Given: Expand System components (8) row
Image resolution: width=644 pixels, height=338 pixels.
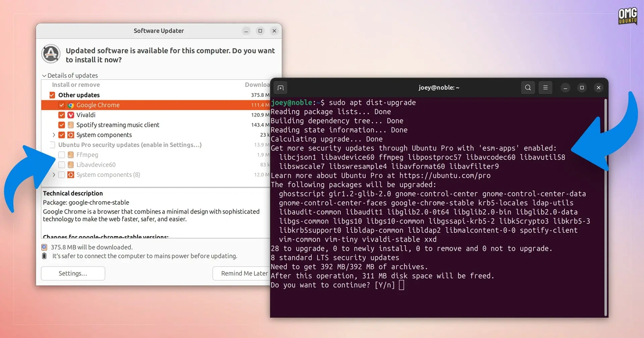Looking at the screenshot, I should (x=54, y=175).
